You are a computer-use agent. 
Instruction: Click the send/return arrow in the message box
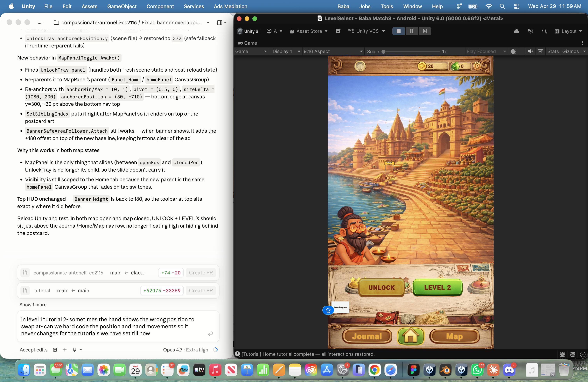211,334
